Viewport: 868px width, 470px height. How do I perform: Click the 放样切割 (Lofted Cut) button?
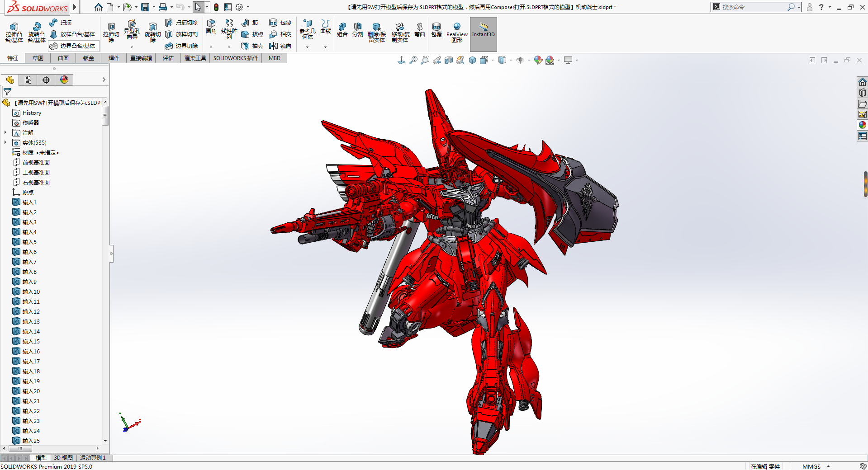point(181,34)
